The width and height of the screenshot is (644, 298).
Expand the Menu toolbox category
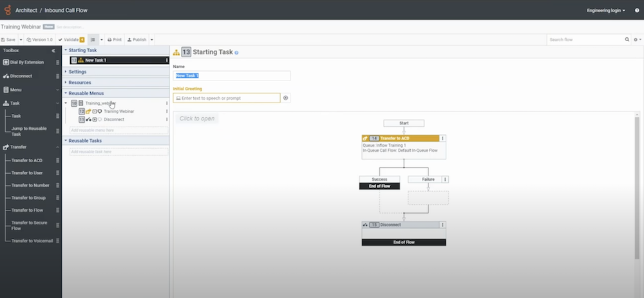point(57,89)
